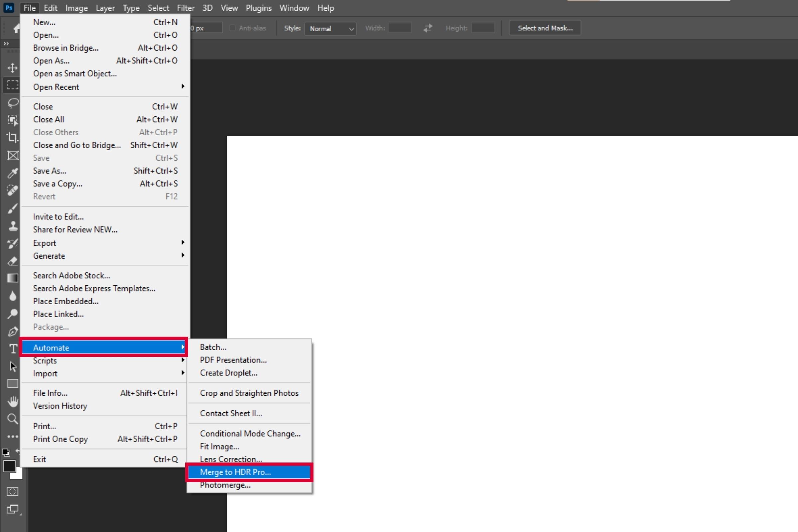Expand the Open Recent submenu

pyautogui.click(x=105, y=87)
